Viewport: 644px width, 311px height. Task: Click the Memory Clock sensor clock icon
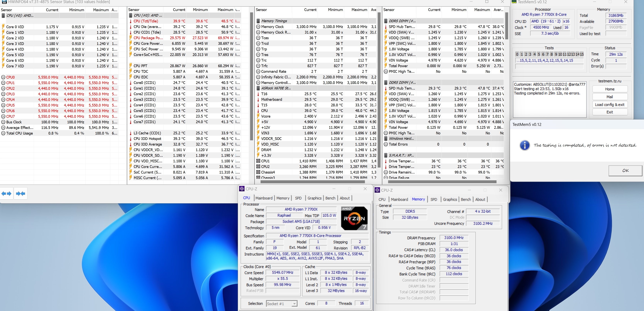258,27
